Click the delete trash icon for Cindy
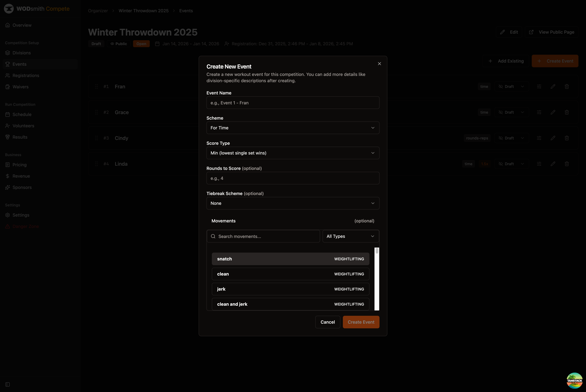Screen dimensions: 586x392 pos(567,138)
